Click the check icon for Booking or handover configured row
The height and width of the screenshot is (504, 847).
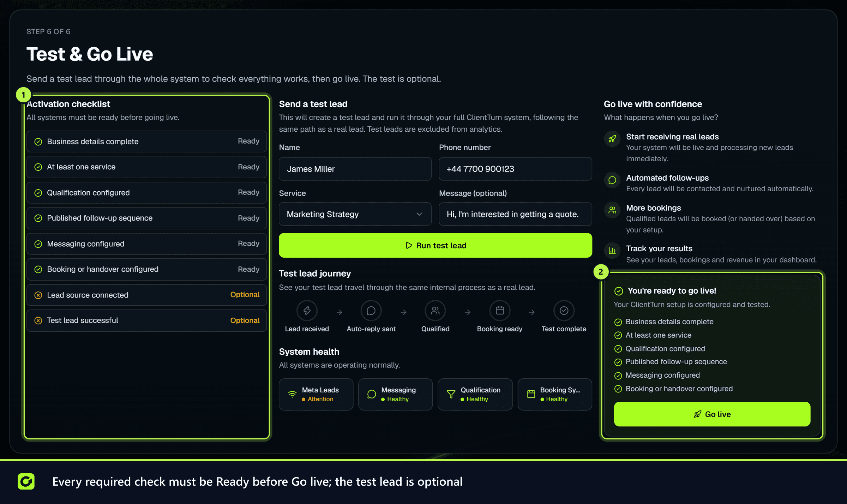point(38,269)
